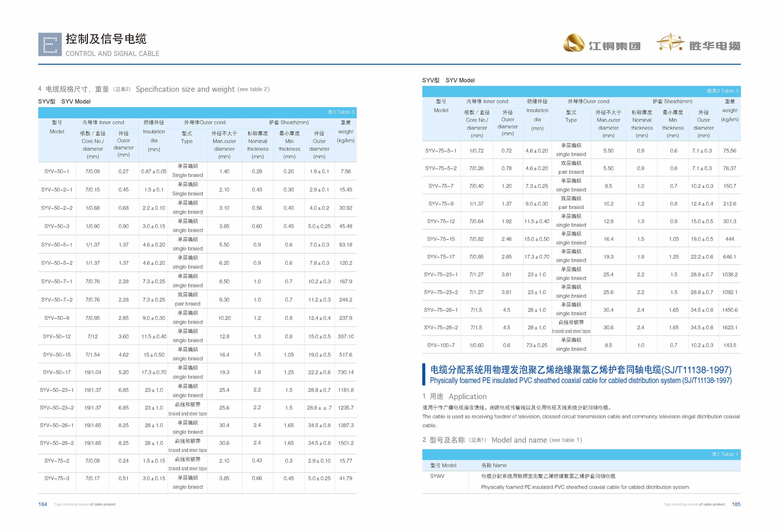Viewport: 779px width, 532px height.
Task: Click core value 7/12 in SYV-50-12 row
Action: 93,337
